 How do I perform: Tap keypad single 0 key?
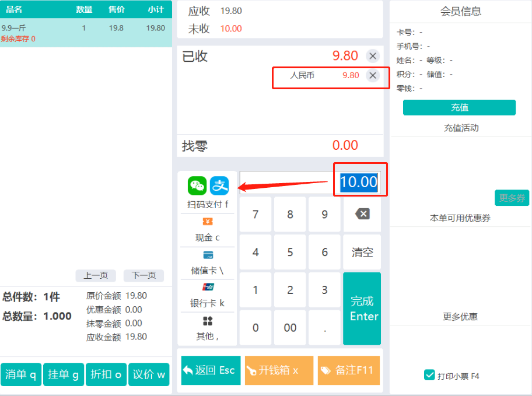point(256,327)
